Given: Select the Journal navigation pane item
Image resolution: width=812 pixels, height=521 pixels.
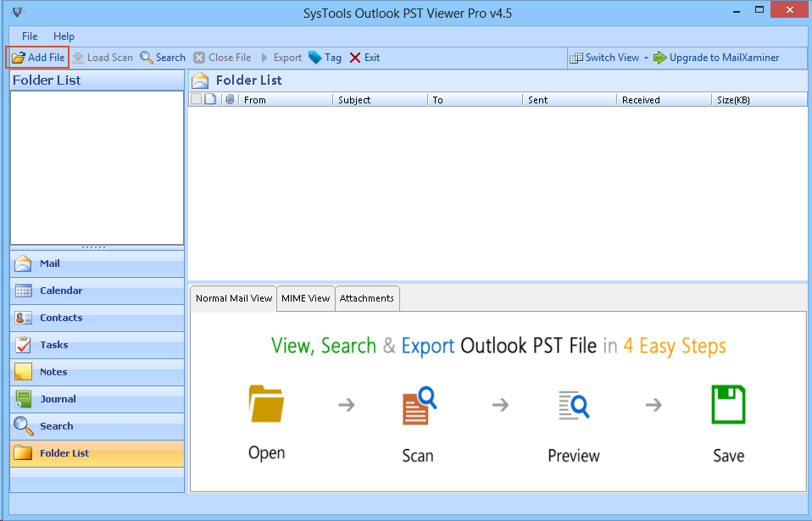Looking at the screenshot, I should [x=97, y=399].
